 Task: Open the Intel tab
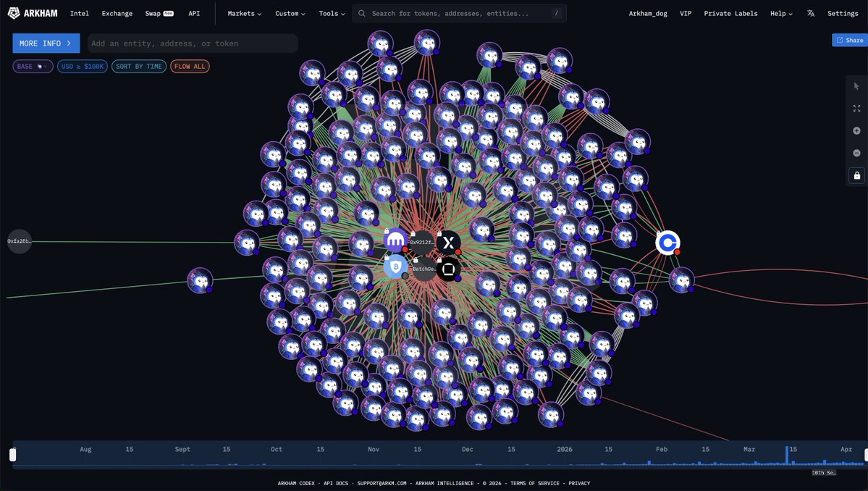tap(79, 13)
